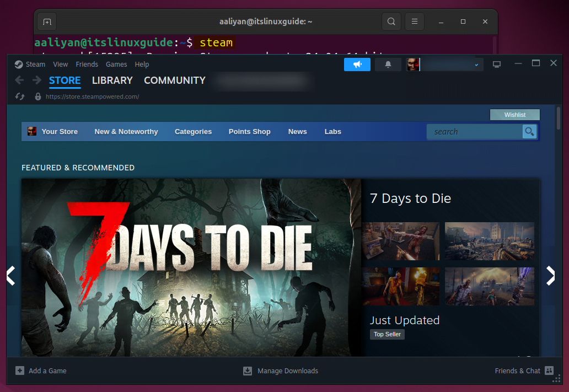The height and width of the screenshot is (392, 569).
Task: Open the Categories dropdown menu
Action: click(193, 131)
